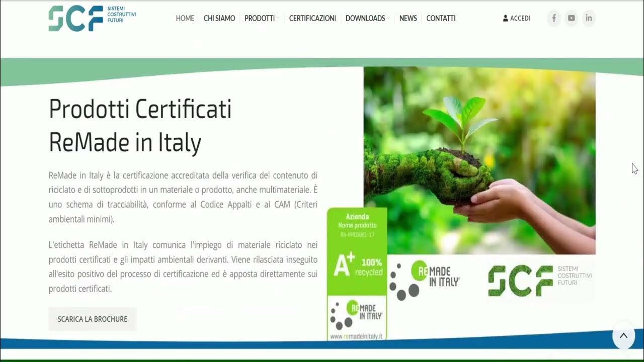Click the paragraph starting "ReMade in Italy è la certificazione"

coord(183,197)
